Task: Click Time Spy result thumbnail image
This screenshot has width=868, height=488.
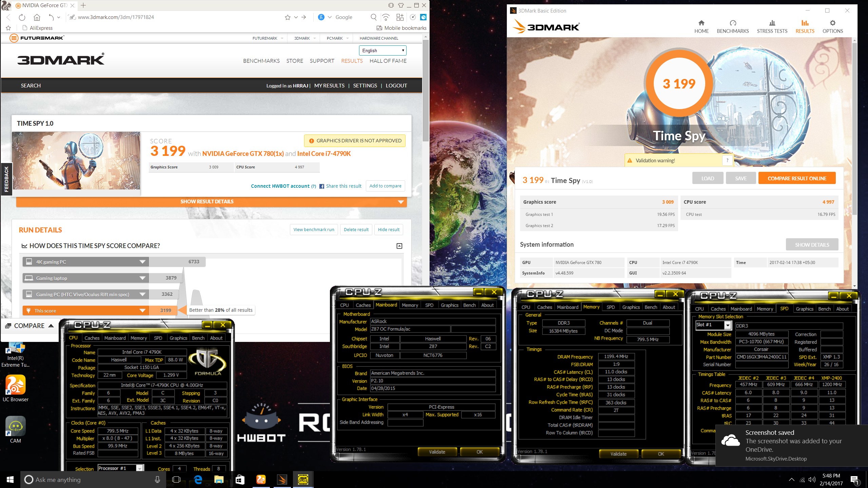Action: (x=76, y=161)
